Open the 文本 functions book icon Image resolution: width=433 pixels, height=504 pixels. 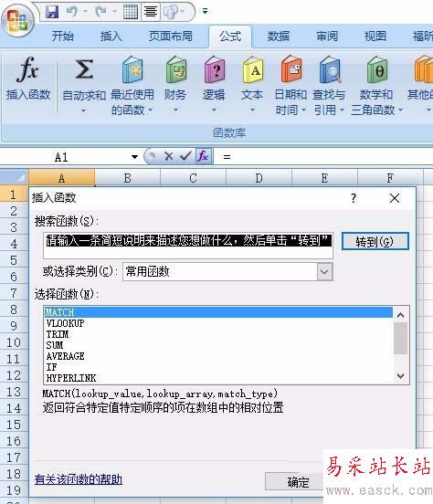coord(253,69)
